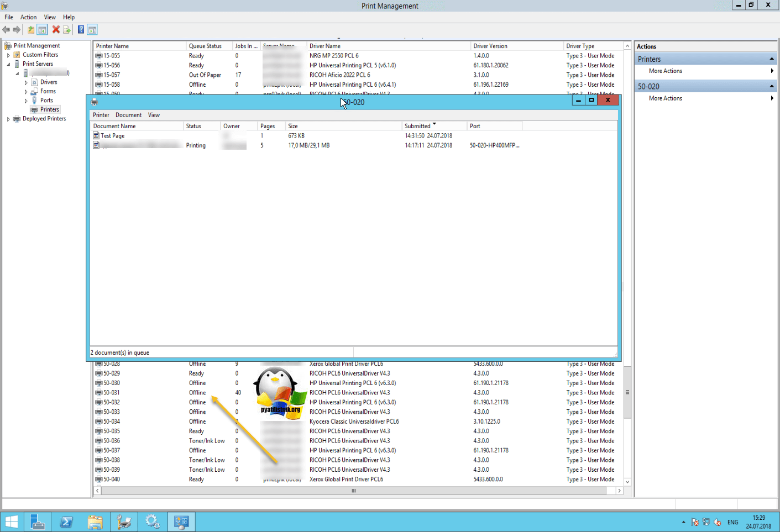Click the Back arrow in the toolbar
This screenshot has height=532, width=780.
coord(6,30)
